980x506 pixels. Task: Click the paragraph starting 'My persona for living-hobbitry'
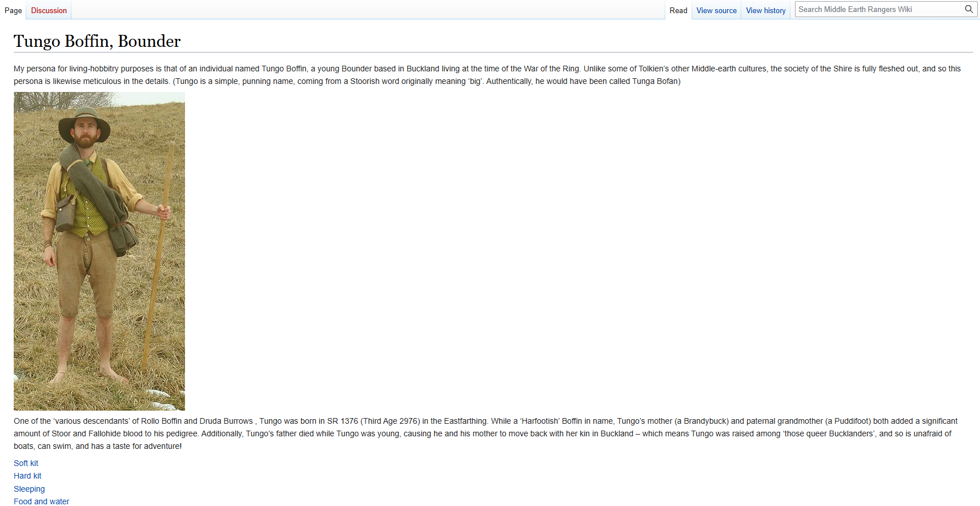click(487, 75)
